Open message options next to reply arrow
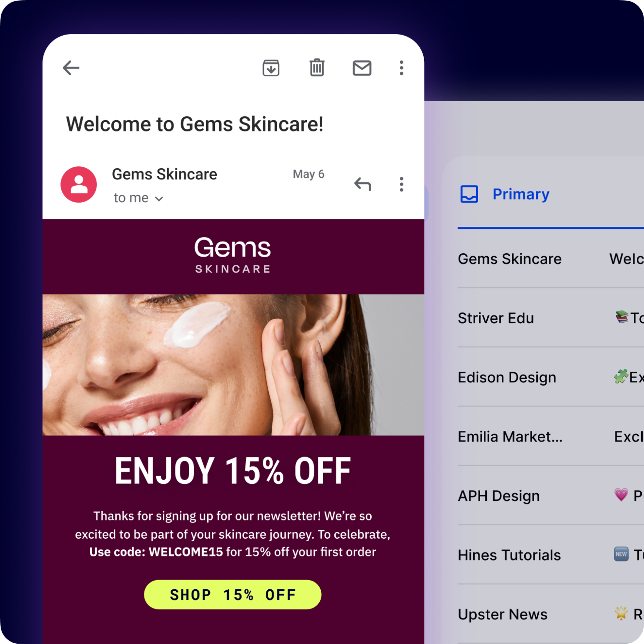The width and height of the screenshot is (644, 644). coord(401,184)
